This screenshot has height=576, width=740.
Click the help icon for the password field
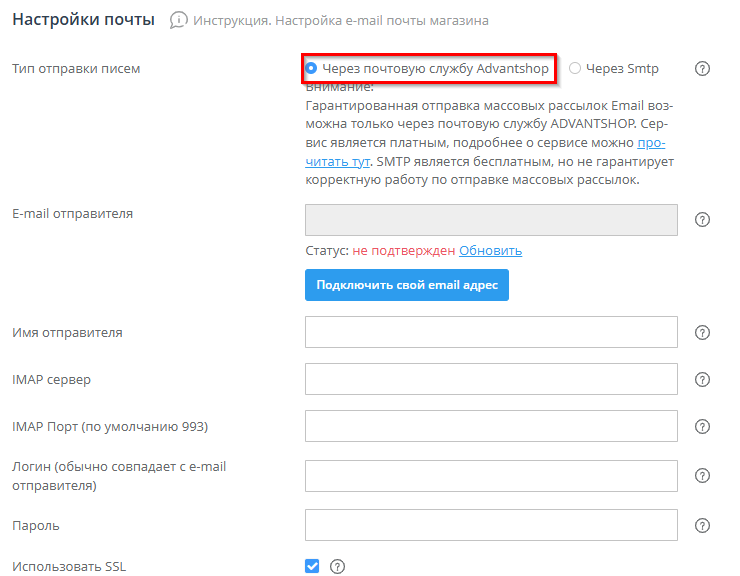click(x=702, y=525)
